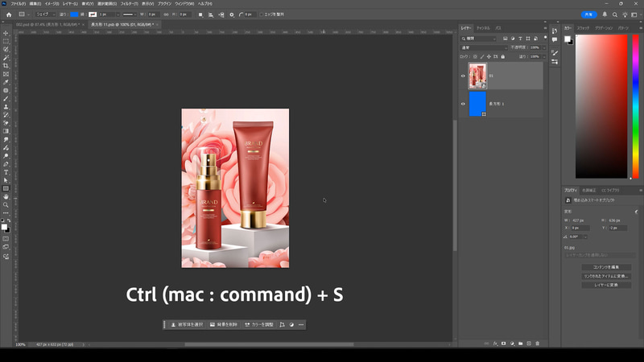Toggle lock transparent pixels

point(475,56)
